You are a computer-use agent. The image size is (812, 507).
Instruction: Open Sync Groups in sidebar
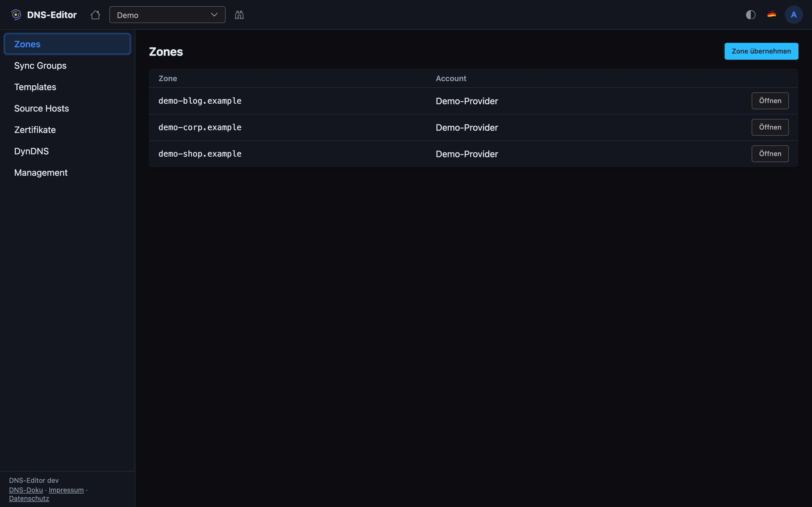[40, 65]
